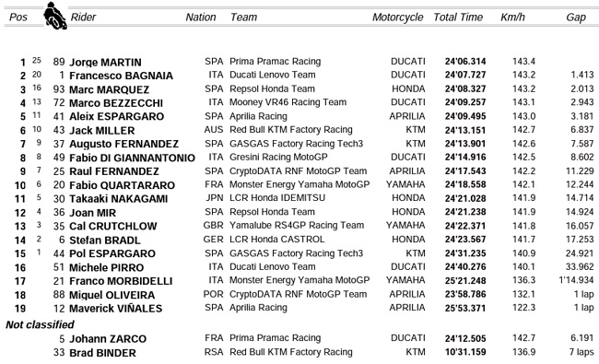Click Mooney VR46 Racing Team entry

(x=288, y=102)
